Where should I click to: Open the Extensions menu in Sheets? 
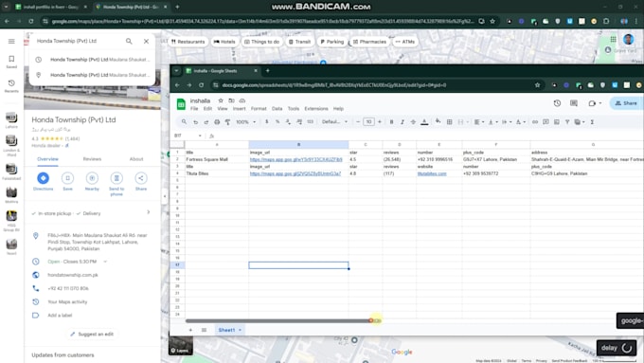[315, 109]
